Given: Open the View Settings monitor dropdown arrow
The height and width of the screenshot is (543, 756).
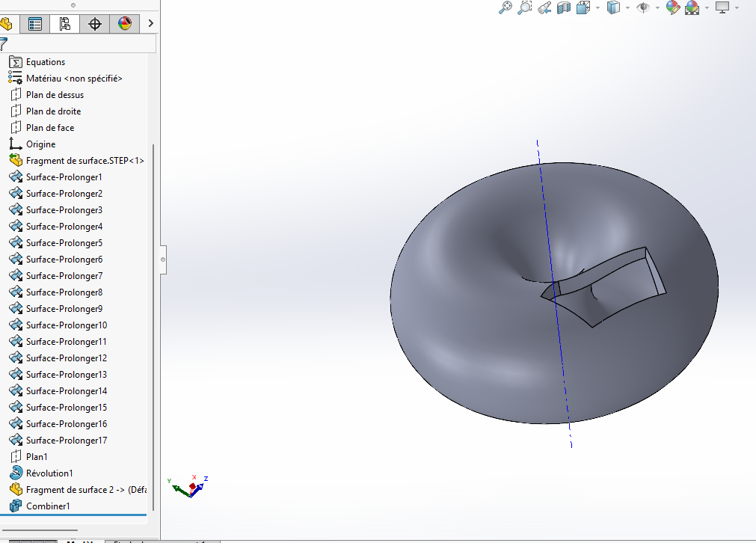Looking at the screenshot, I should point(737,7).
